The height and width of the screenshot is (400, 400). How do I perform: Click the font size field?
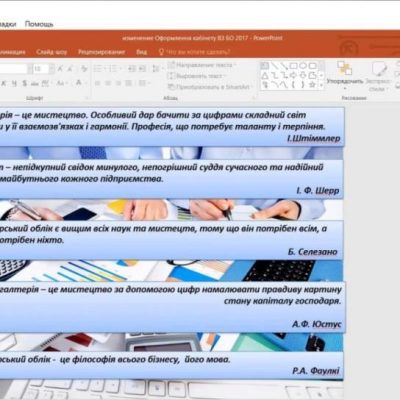click(40, 69)
